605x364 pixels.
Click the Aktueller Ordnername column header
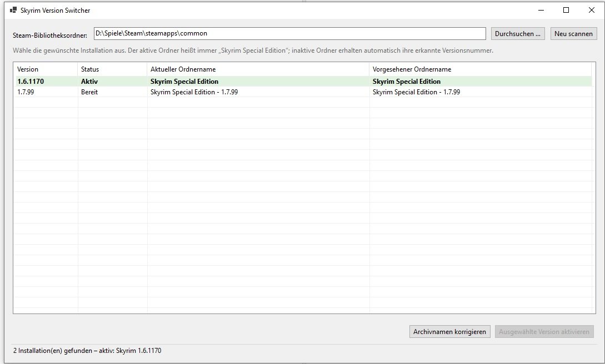[258, 69]
